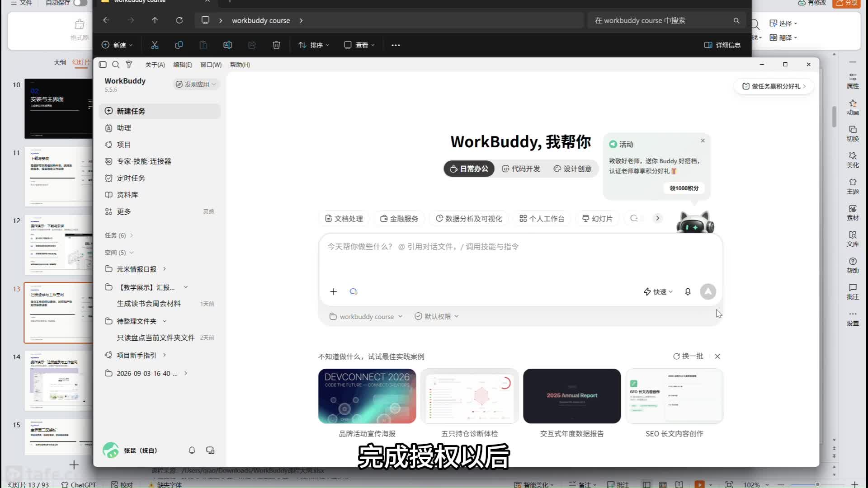Open the 编辑(E) menu
The image size is (868, 488).
182,65
